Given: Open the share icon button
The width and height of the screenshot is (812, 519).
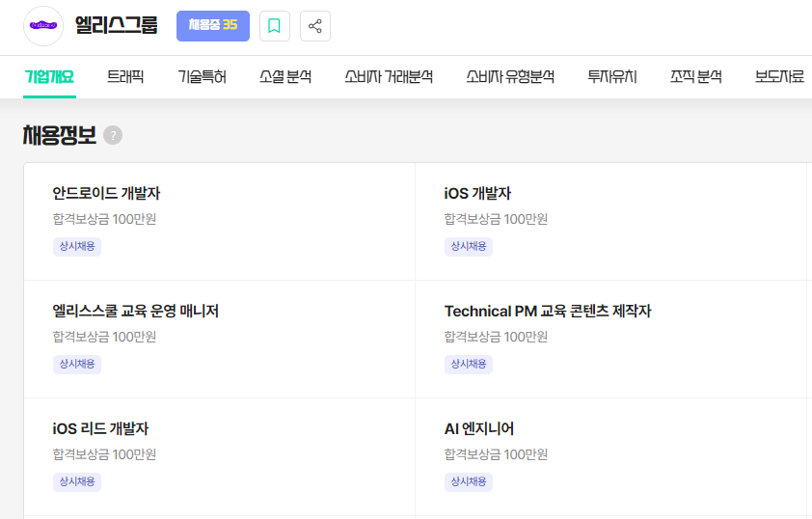Looking at the screenshot, I should point(314,26).
